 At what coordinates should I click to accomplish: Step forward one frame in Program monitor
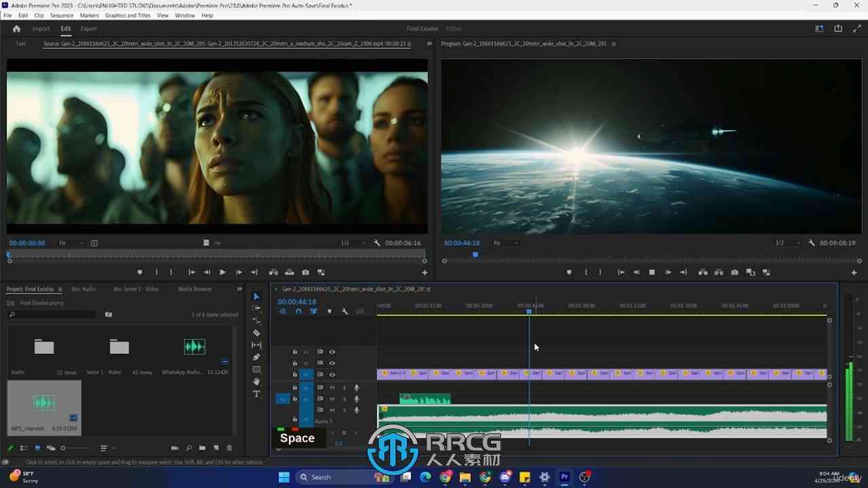pyautogui.click(x=668, y=272)
